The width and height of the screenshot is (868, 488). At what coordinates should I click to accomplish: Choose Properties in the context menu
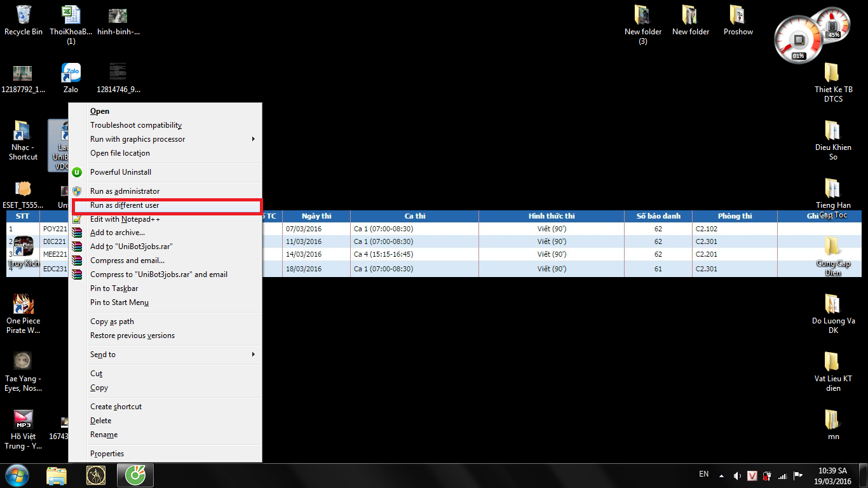[x=165, y=454]
